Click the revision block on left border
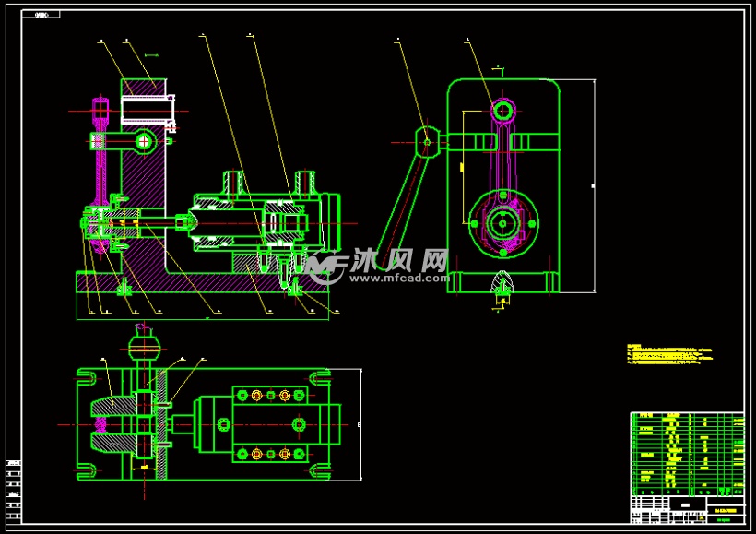Image resolution: width=756 pixels, height=534 pixels. pyautogui.click(x=13, y=491)
